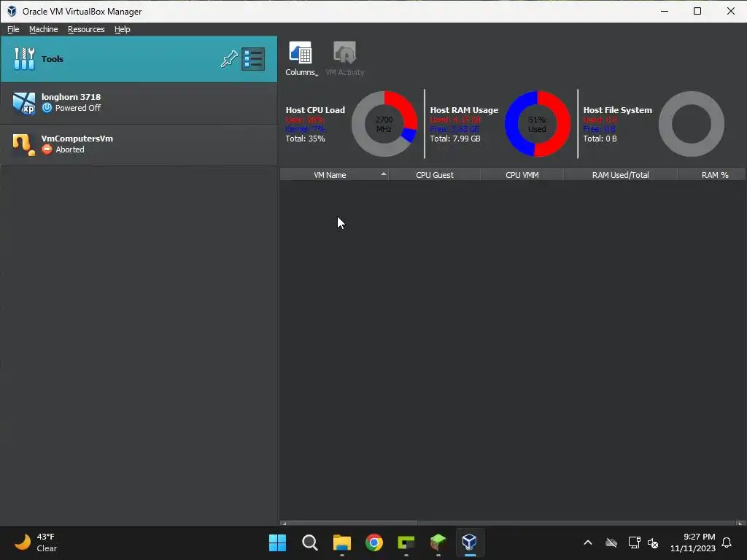Open the green-black app taskbar icon
The height and width of the screenshot is (560, 747).
click(406, 542)
